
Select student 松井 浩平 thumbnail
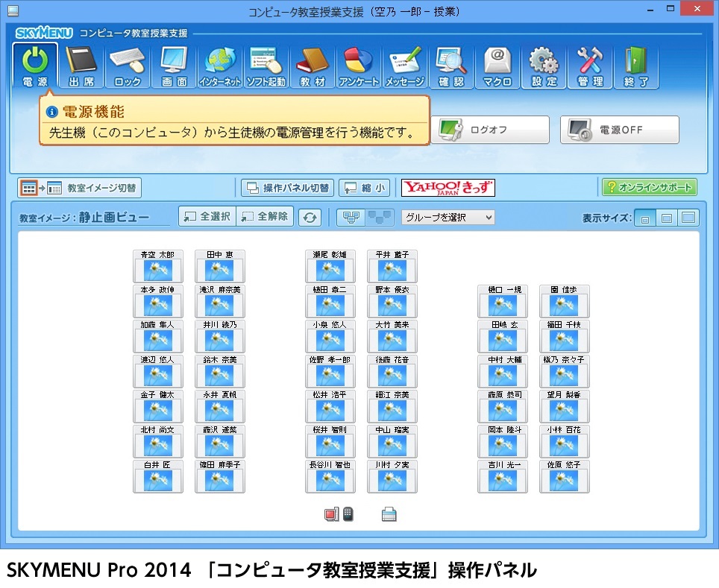[330, 406]
